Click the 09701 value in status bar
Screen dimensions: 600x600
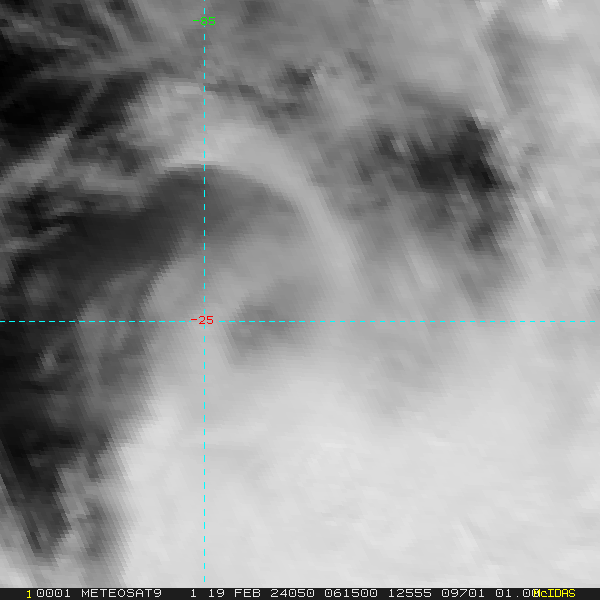point(463,593)
